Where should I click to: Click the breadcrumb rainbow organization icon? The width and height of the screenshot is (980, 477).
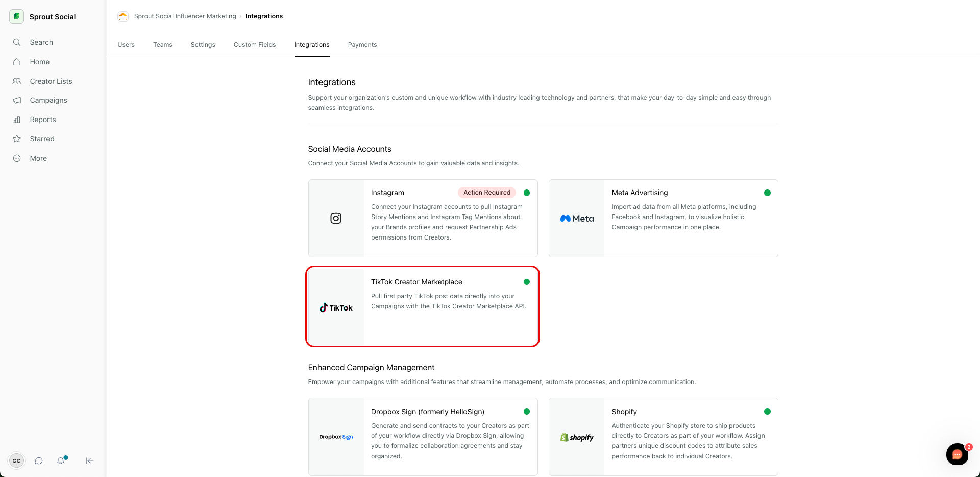tap(123, 16)
